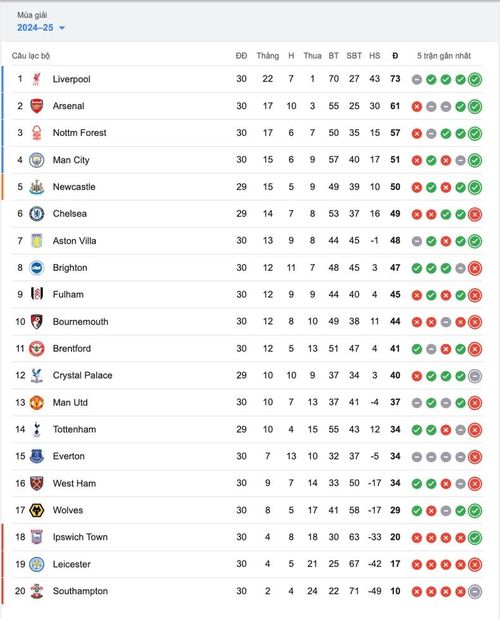This screenshot has height=619, width=500.
Task: Select Chelsea's most recent loss indicator
Action: [x=475, y=214]
